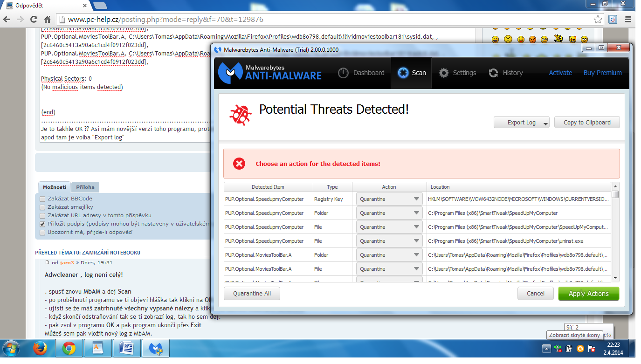The image size is (641, 364).
Task: Insert the crying face smiley
Action: tap(545, 39)
